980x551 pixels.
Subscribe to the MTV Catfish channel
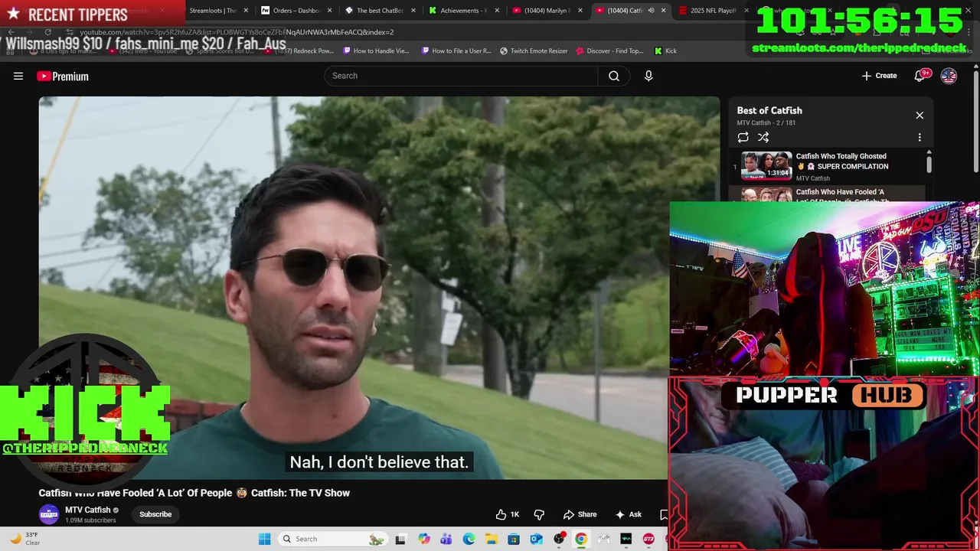[155, 514]
